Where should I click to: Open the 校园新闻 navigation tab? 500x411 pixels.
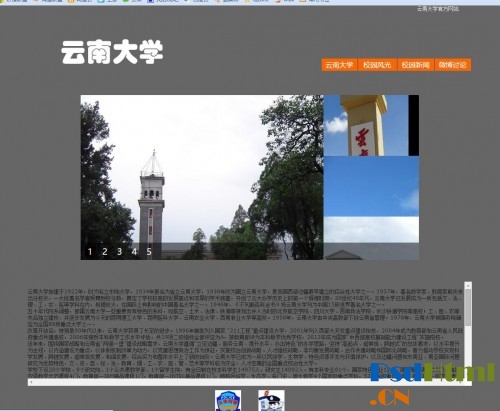point(415,65)
